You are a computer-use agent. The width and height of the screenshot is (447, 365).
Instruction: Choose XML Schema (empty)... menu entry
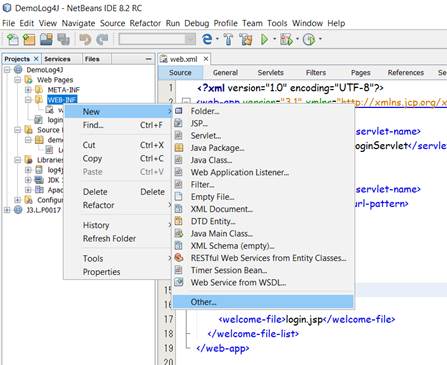pos(263,246)
